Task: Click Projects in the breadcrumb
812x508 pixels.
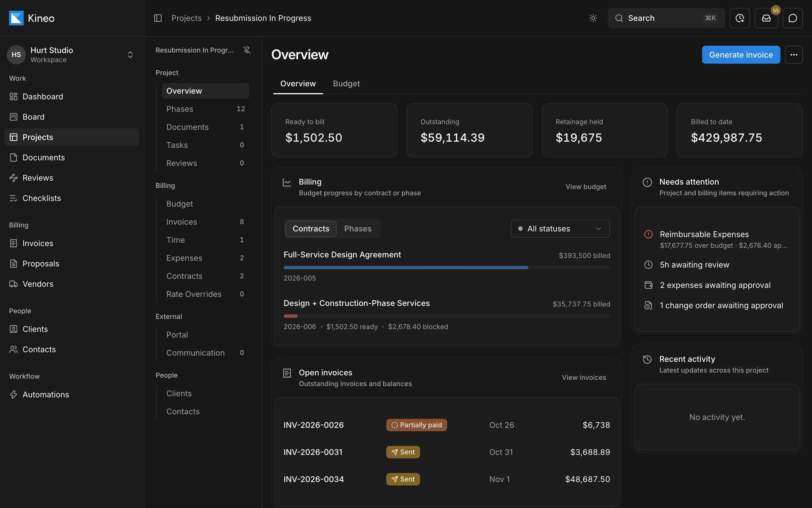Action: coord(187,18)
